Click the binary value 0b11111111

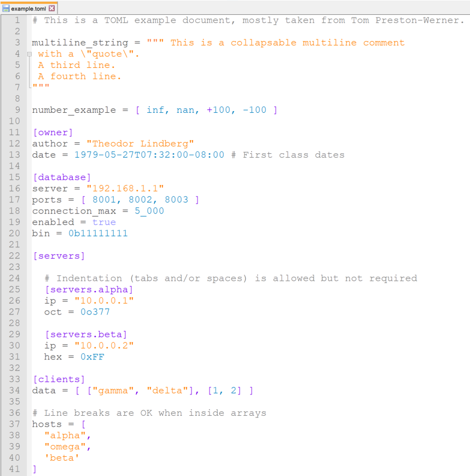coord(98,234)
